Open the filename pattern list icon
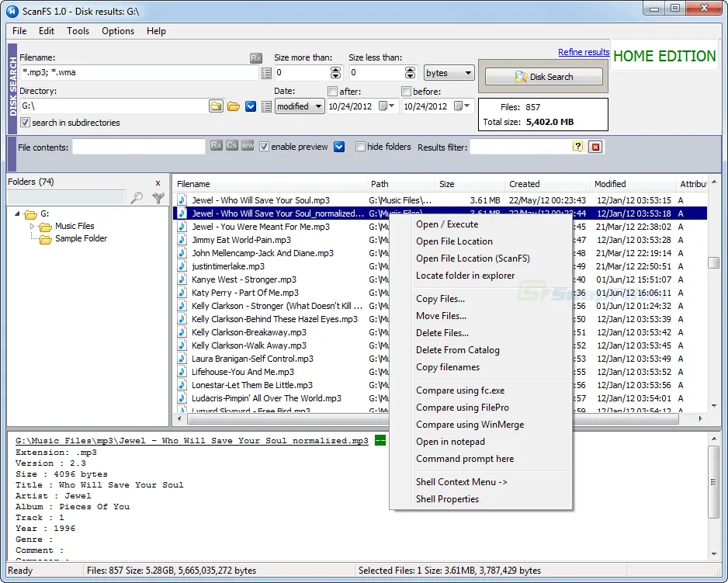The width and height of the screenshot is (728, 583). tap(266, 73)
